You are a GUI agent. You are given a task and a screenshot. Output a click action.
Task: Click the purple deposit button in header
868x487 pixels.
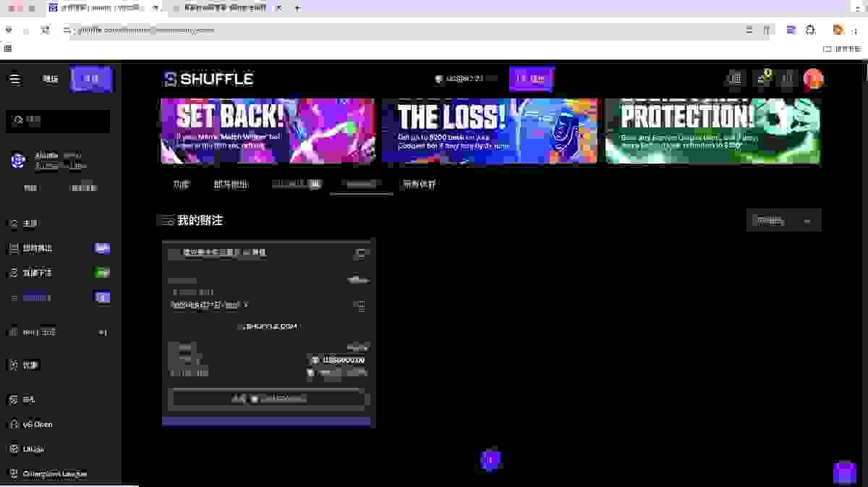pos(532,79)
